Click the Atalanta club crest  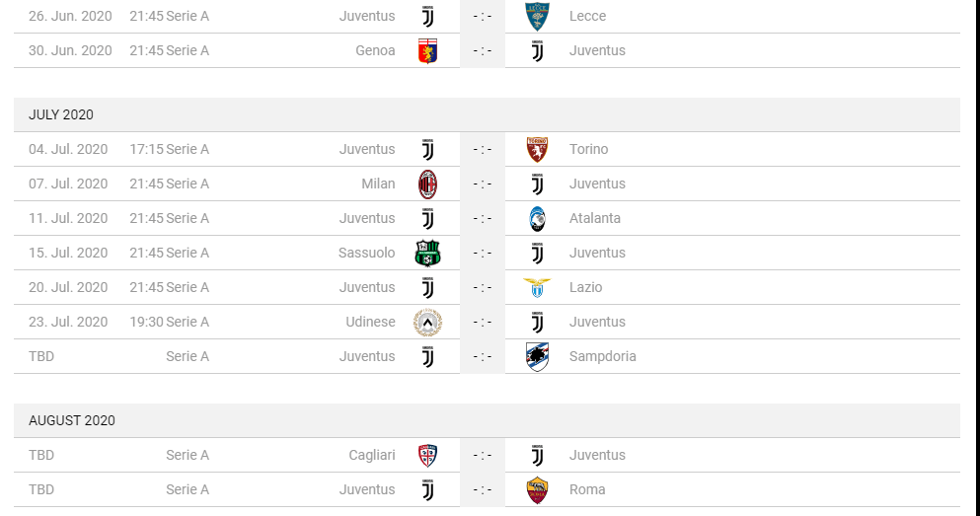[537, 218]
